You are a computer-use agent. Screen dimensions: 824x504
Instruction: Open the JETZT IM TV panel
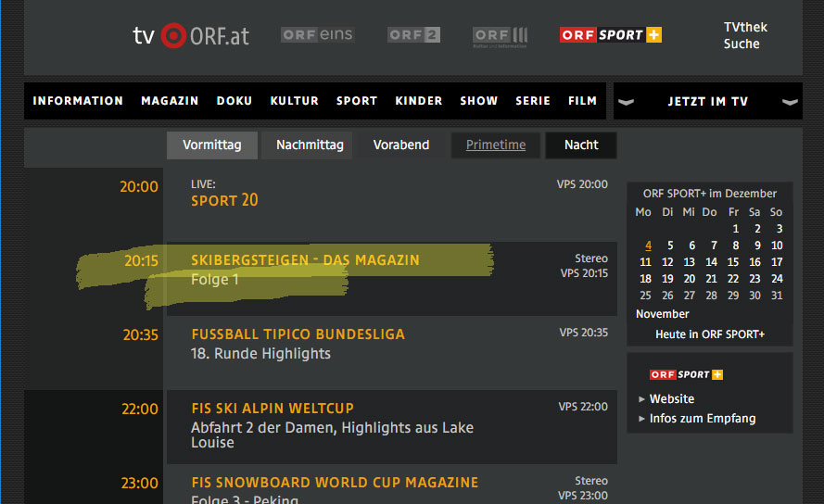pyautogui.click(x=708, y=101)
